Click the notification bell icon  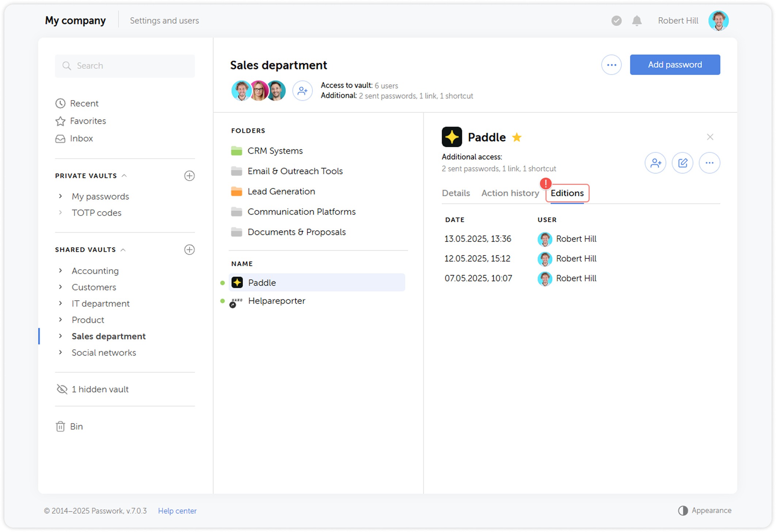[x=636, y=20]
